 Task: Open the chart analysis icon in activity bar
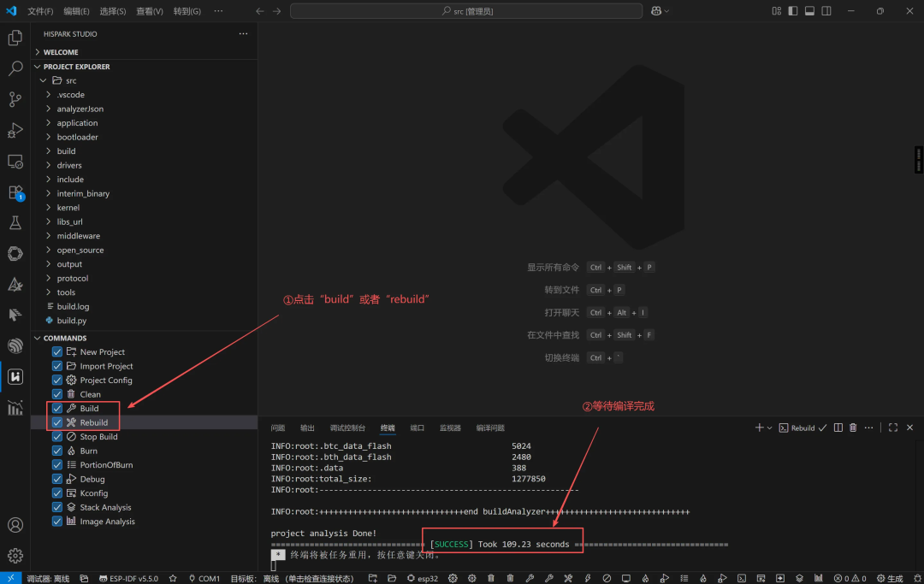(x=15, y=407)
